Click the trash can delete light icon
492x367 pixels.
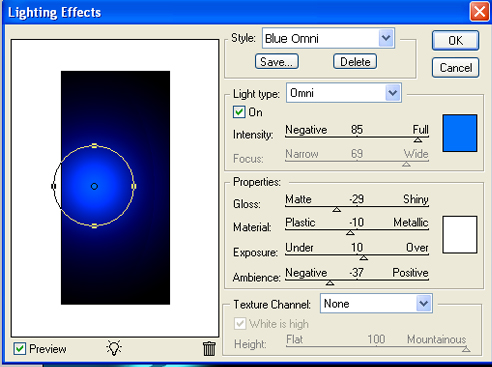[209, 349]
